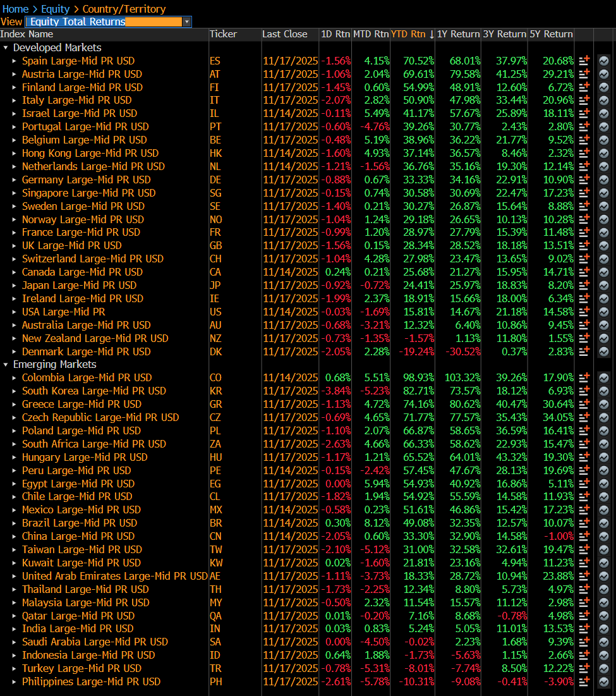The height and width of the screenshot is (696, 616).
Task: Click the plus icon on the Japan row
Action: click(584, 285)
